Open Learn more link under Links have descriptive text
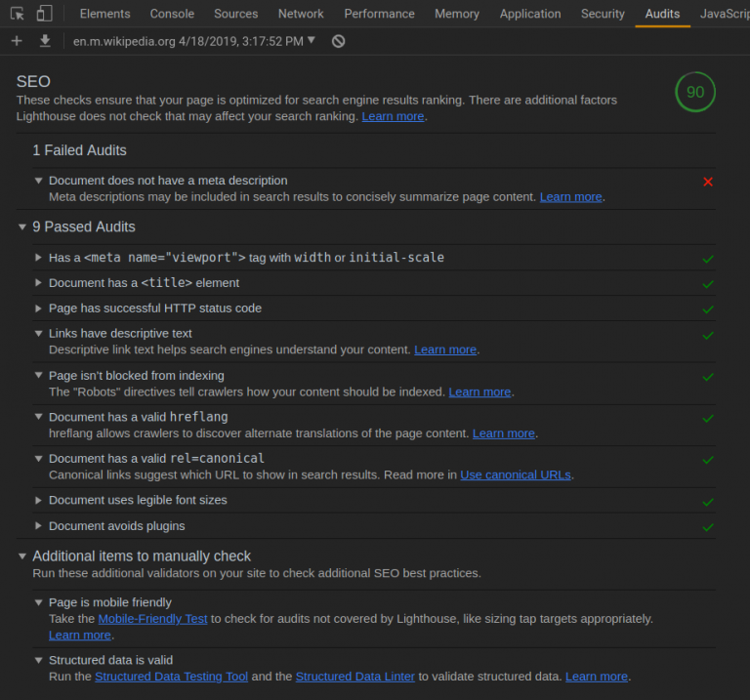The height and width of the screenshot is (700, 750). 445,350
